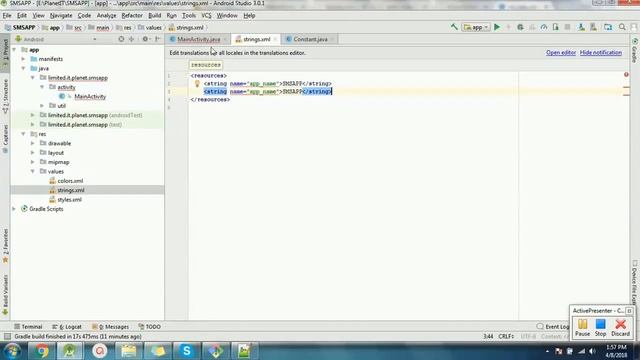Run the app with green play button

pos(497,27)
